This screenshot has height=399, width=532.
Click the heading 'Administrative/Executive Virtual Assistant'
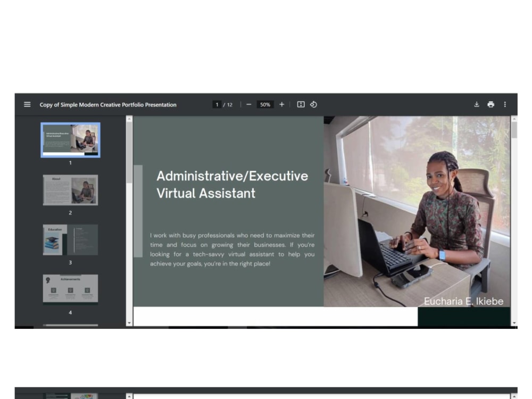(232, 185)
